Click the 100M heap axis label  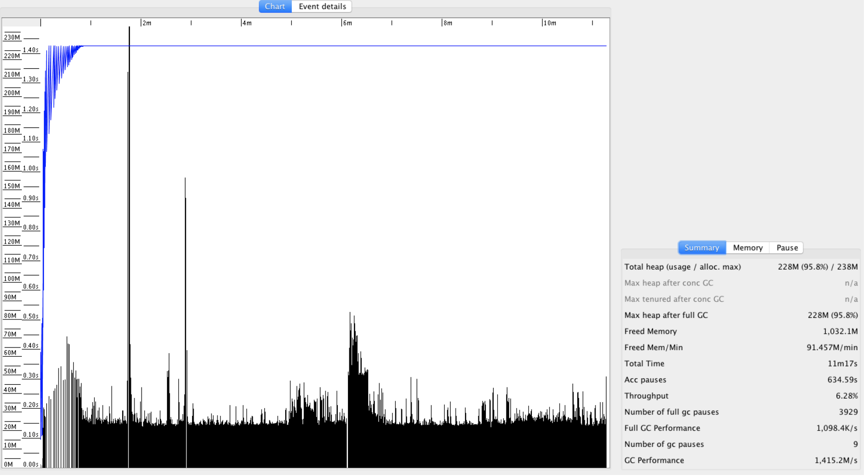(12, 279)
